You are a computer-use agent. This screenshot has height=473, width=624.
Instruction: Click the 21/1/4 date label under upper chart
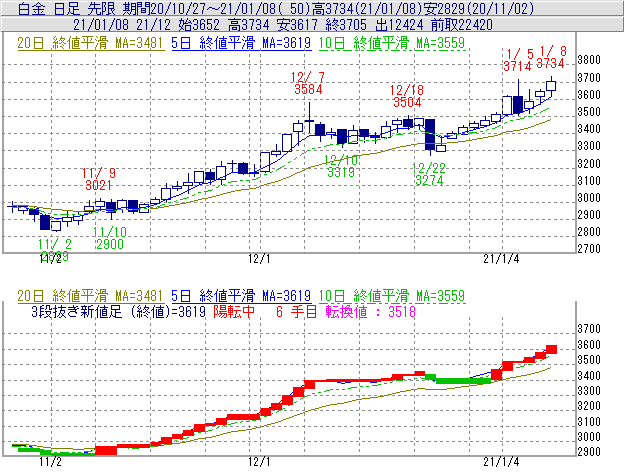pos(501,259)
